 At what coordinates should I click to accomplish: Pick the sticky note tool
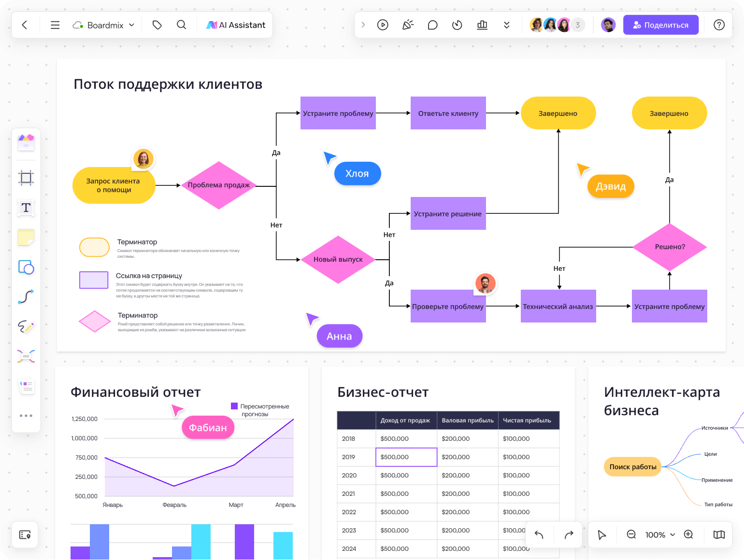pos(26,238)
